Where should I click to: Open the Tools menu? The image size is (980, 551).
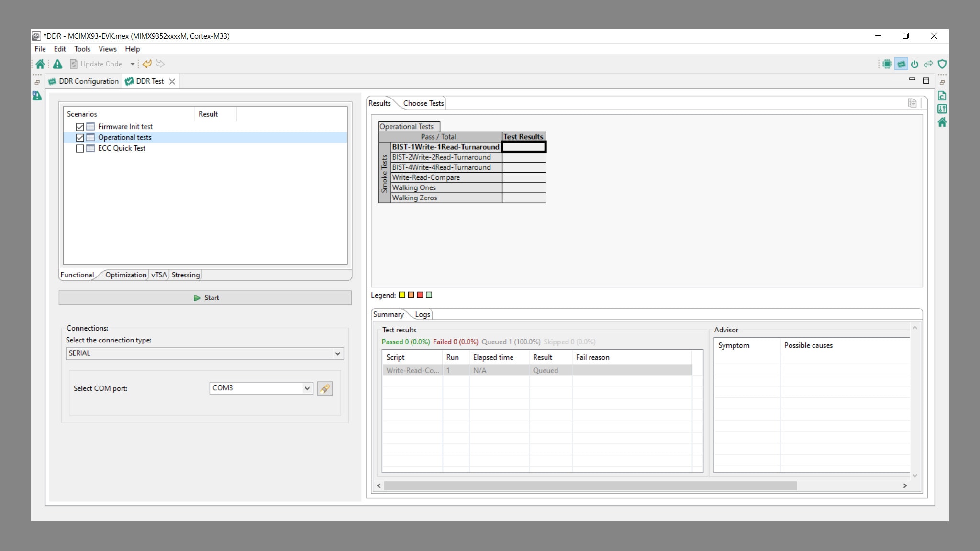click(82, 49)
